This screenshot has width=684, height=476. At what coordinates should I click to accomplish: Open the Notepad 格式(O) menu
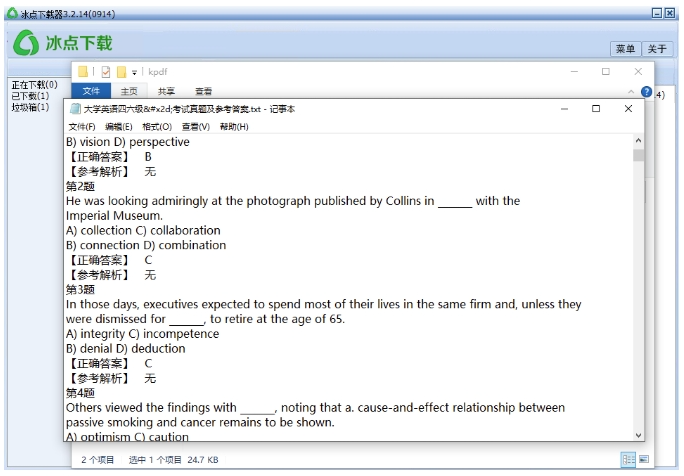click(x=157, y=127)
